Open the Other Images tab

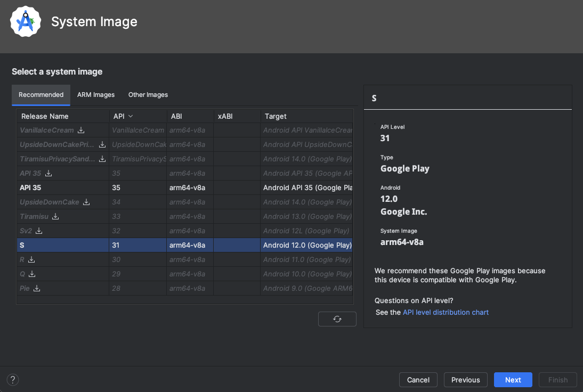click(x=148, y=95)
